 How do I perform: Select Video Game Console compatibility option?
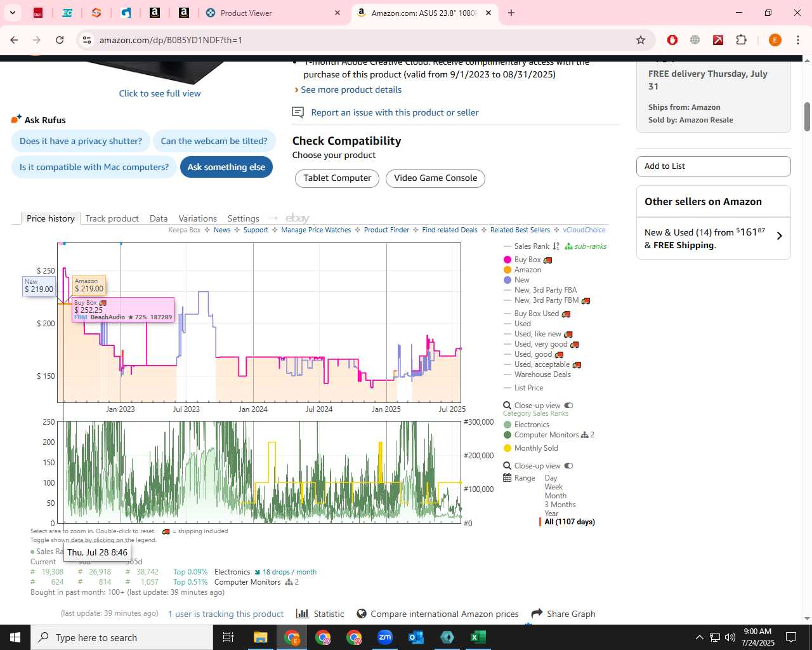click(x=435, y=178)
